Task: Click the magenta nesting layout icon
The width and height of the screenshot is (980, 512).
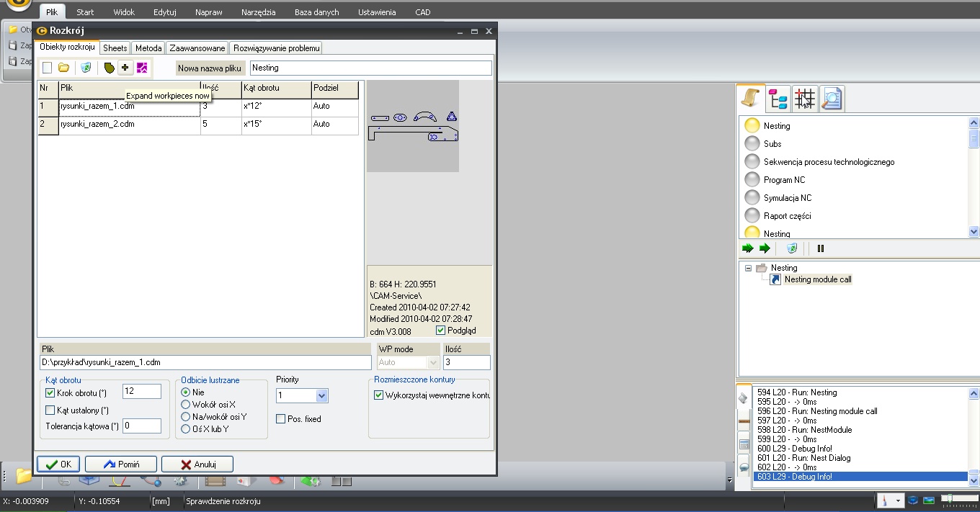Action: pyautogui.click(x=142, y=68)
